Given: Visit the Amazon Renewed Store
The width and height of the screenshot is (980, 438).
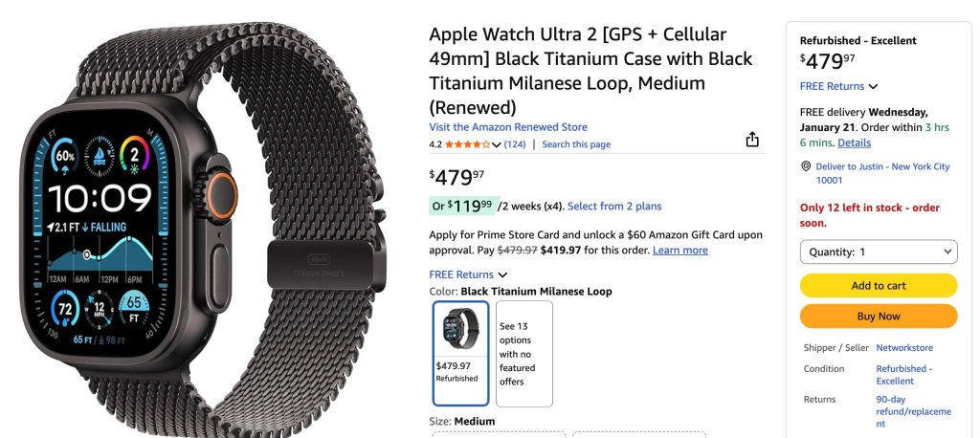Looking at the screenshot, I should [x=508, y=127].
